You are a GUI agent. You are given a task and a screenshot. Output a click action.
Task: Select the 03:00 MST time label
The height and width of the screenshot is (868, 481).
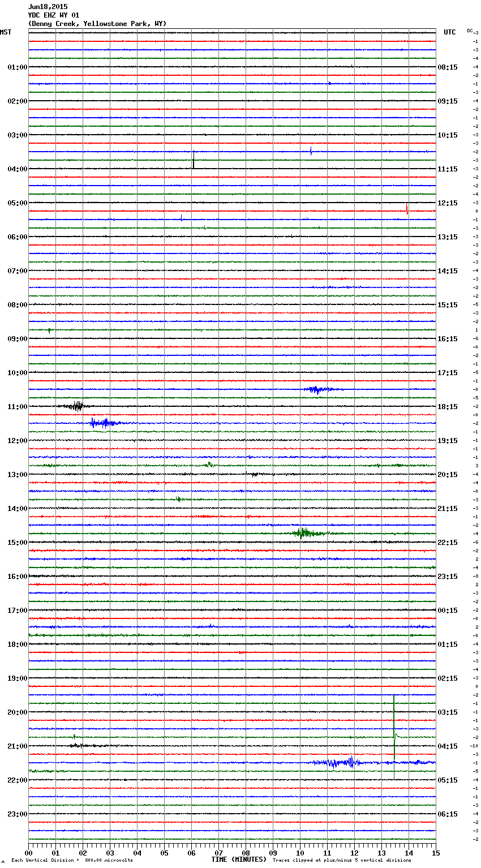[x=18, y=135]
